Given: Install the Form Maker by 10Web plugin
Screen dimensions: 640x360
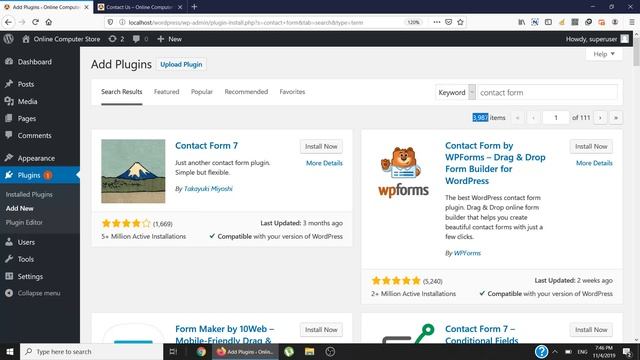Looking at the screenshot, I should (x=321, y=330).
